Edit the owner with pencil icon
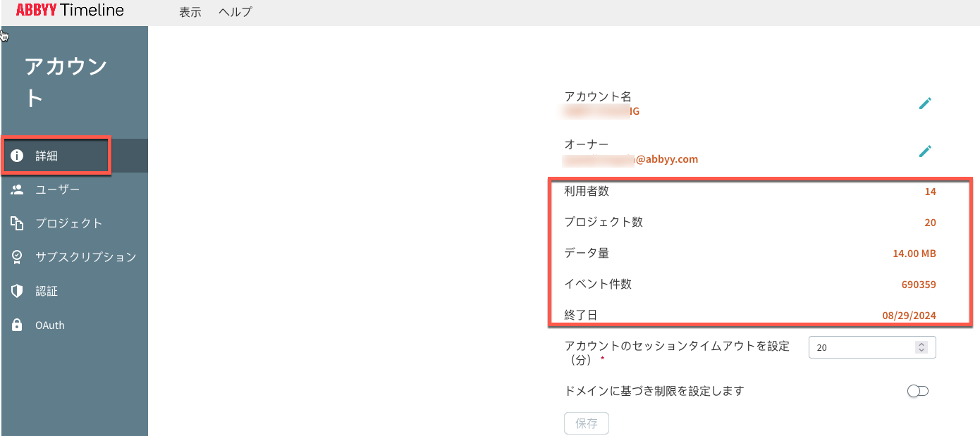Viewport: 980px width, 436px height. [x=925, y=151]
